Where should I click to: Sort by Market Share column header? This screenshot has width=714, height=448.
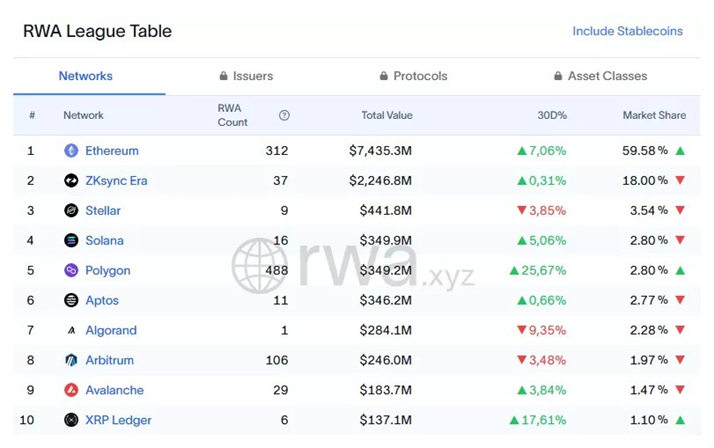coord(654,115)
